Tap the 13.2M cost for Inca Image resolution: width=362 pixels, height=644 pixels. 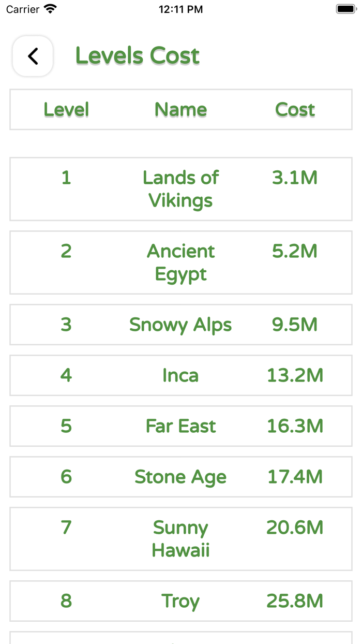[x=295, y=375]
